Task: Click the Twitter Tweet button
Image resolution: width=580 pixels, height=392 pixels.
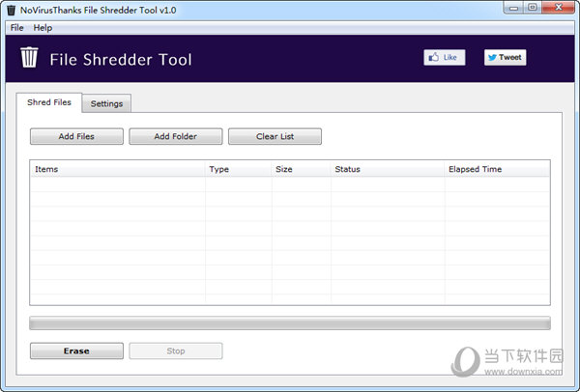Action: click(505, 57)
